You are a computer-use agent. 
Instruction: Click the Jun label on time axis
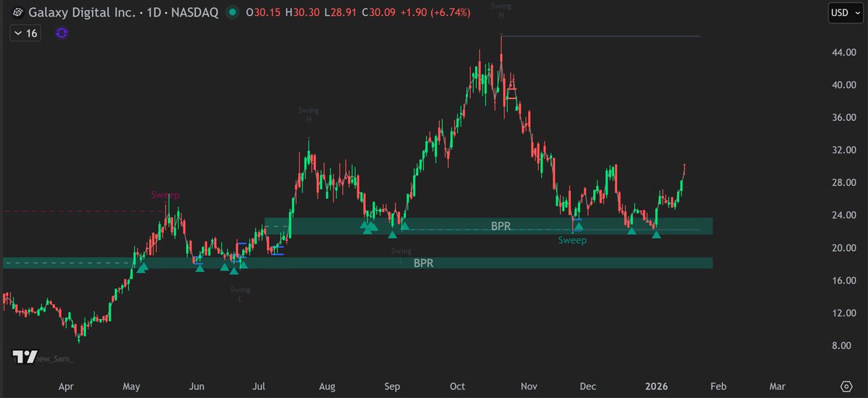pyautogui.click(x=197, y=386)
